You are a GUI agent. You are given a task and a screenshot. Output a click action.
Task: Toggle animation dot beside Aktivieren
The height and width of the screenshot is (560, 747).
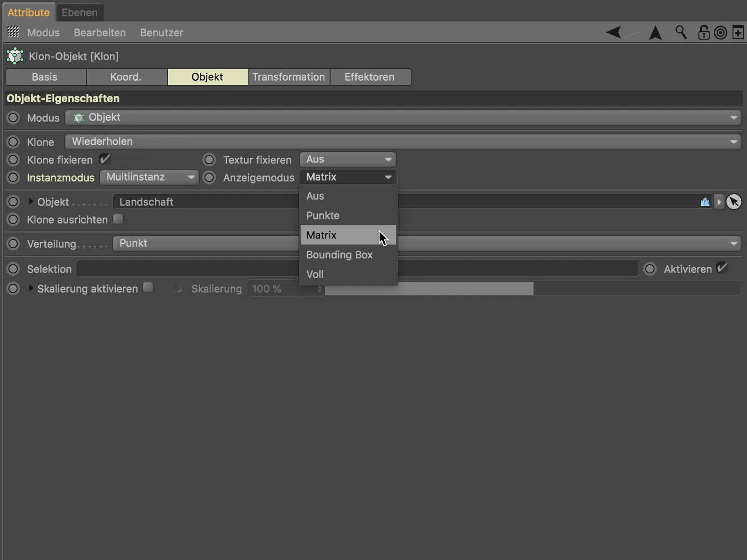650,269
